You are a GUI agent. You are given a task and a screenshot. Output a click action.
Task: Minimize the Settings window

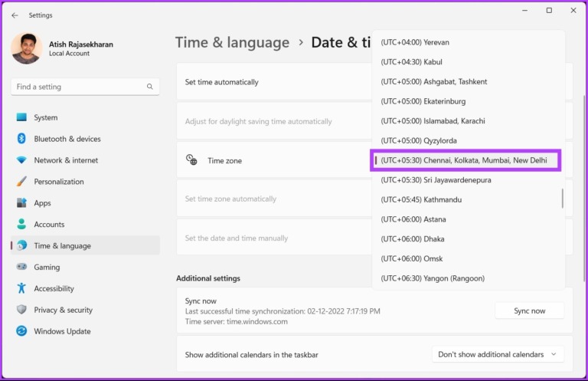coord(525,11)
